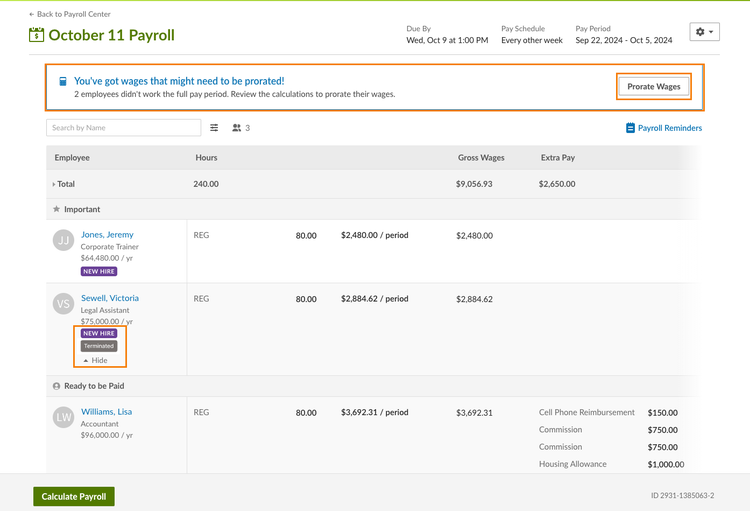Click the Gross Wages column header

pyautogui.click(x=481, y=157)
